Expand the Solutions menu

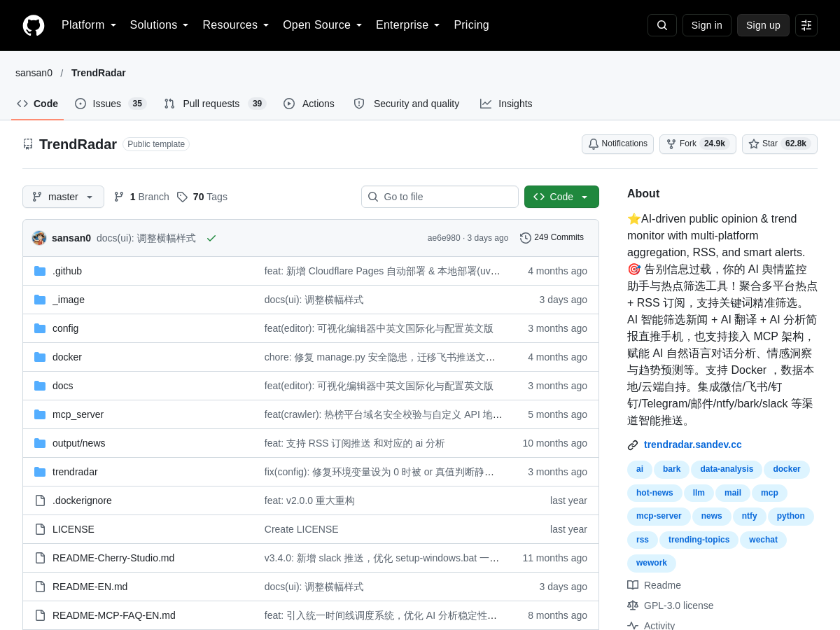pyautogui.click(x=160, y=25)
